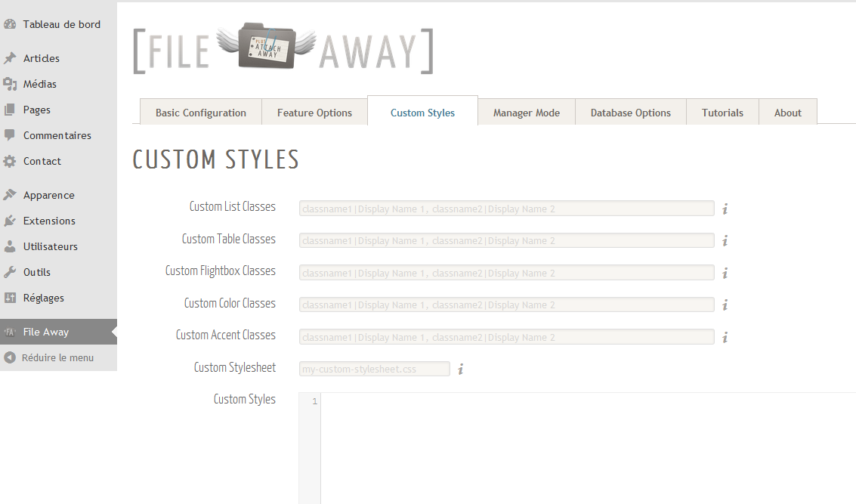Viewport: 856px width, 504px height.
Task: View the Tutorials tab
Action: pyautogui.click(x=722, y=113)
